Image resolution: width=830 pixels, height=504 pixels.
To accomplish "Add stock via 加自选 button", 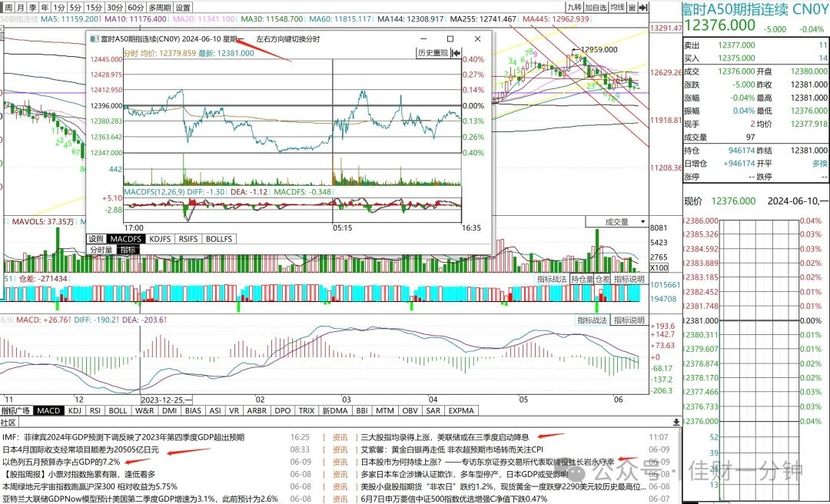I will 596,8.
